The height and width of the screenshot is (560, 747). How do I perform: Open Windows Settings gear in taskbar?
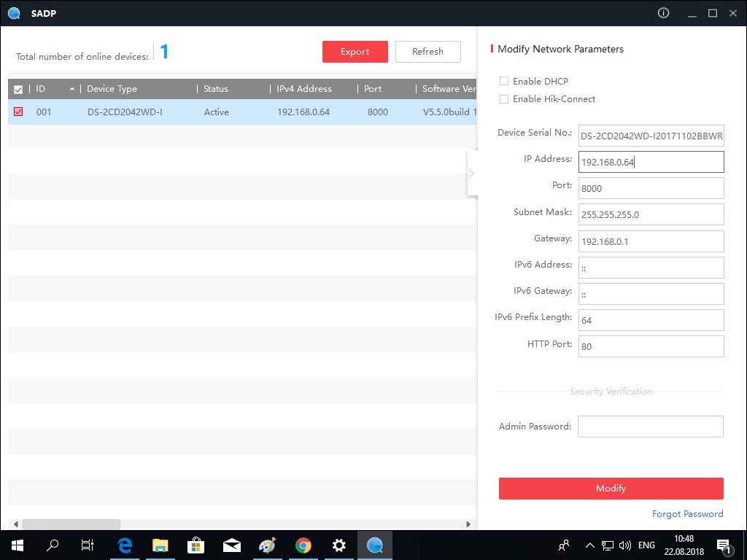pos(339,545)
